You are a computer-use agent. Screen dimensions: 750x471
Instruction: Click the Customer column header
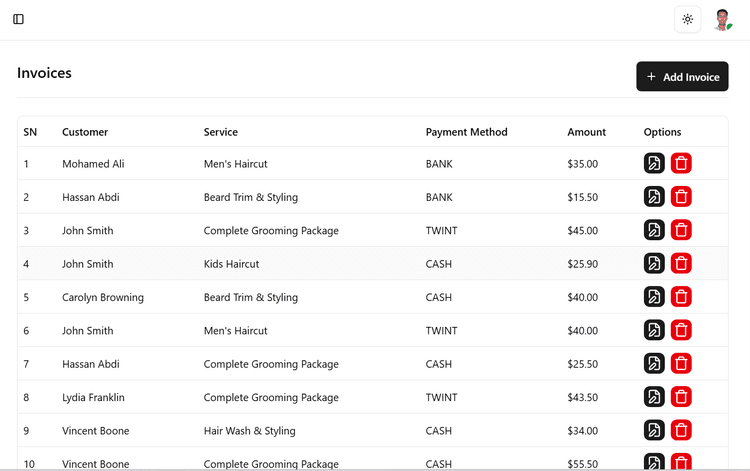85,132
